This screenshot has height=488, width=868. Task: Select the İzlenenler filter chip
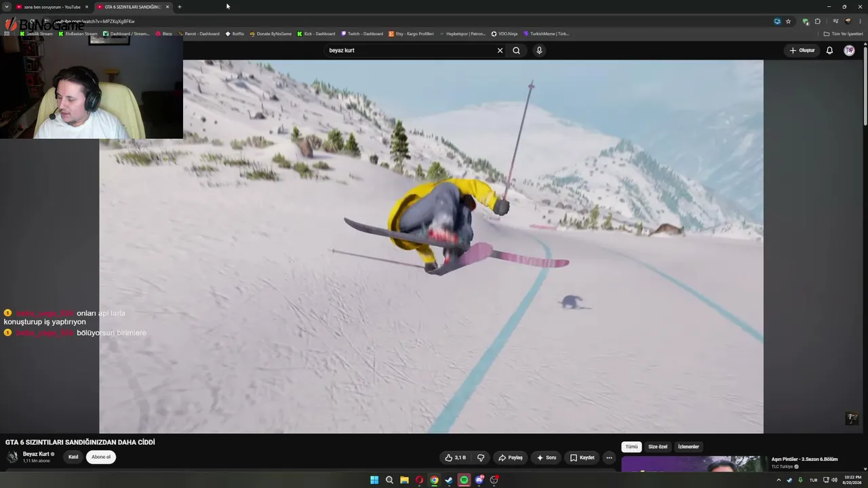(x=688, y=447)
